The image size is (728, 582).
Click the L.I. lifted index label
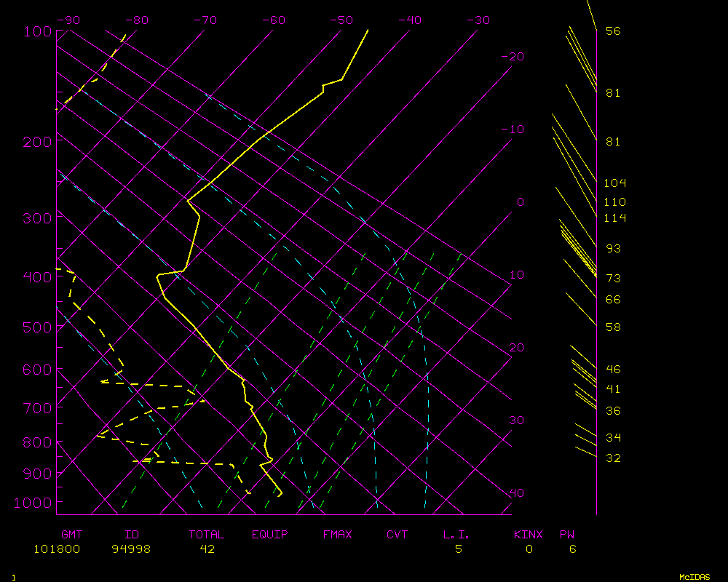pyautogui.click(x=456, y=535)
